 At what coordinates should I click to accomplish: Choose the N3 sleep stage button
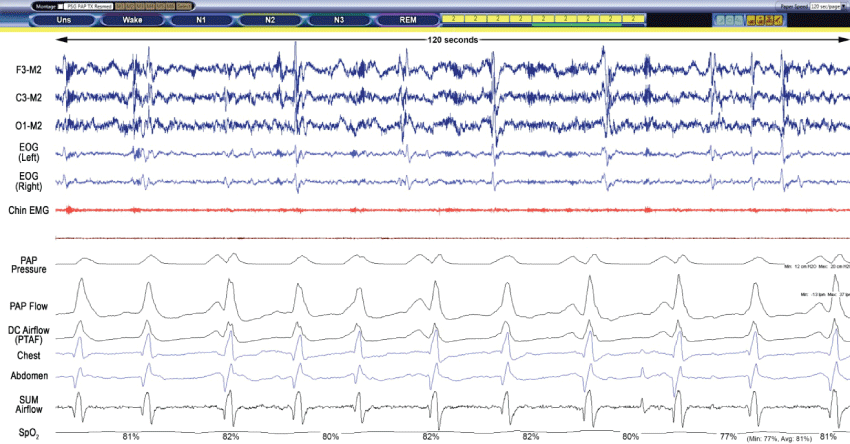[x=339, y=19]
